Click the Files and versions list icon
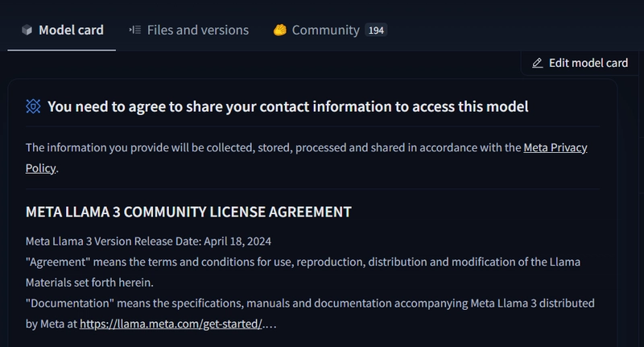 click(x=135, y=30)
